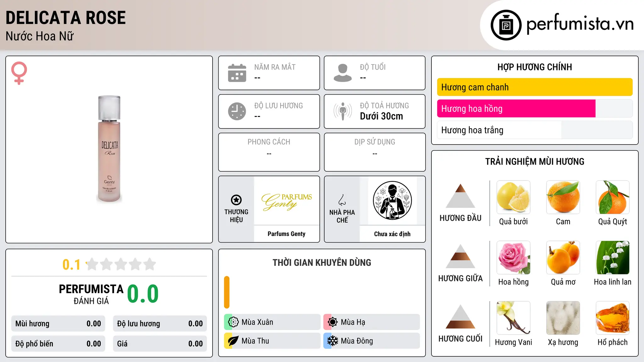Click the nose icon above Nhà pha chế
This screenshot has height=362, width=644.
coord(342,200)
